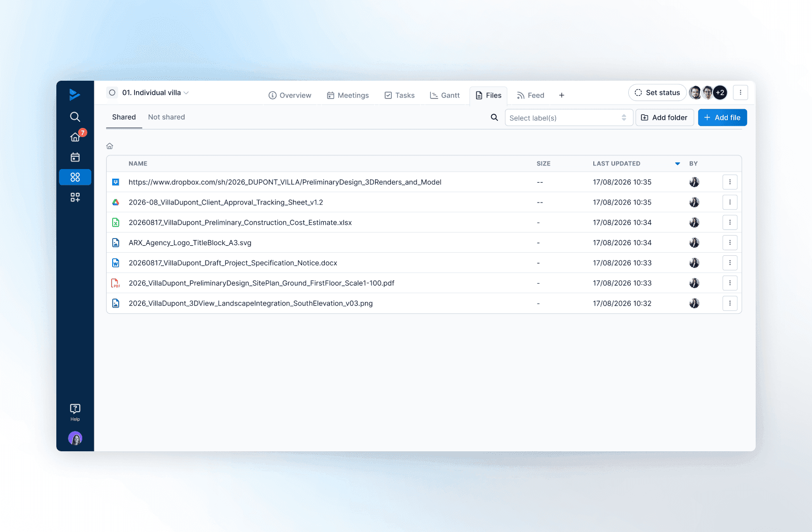Open the Select label(s) dropdown
Viewport: 812px width, 532px height.
pos(569,118)
